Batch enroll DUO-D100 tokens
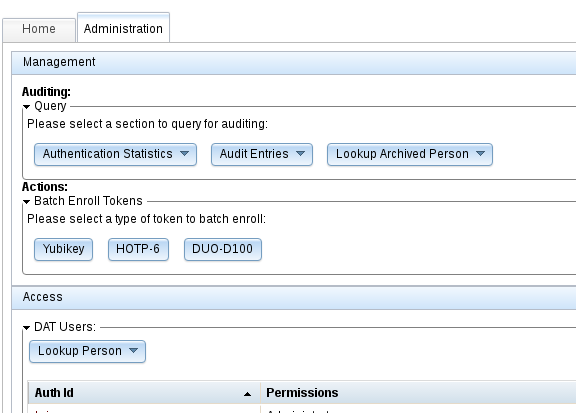This screenshot has width=576, height=413. (223, 249)
